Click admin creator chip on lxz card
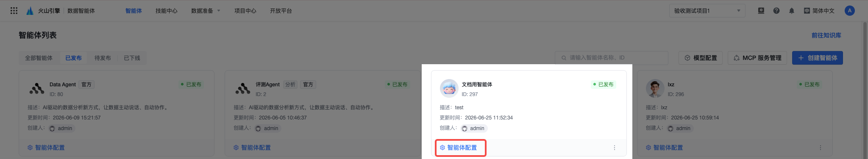Image resolution: width=868 pixels, height=159 pixels. click(x=680, y=128)
